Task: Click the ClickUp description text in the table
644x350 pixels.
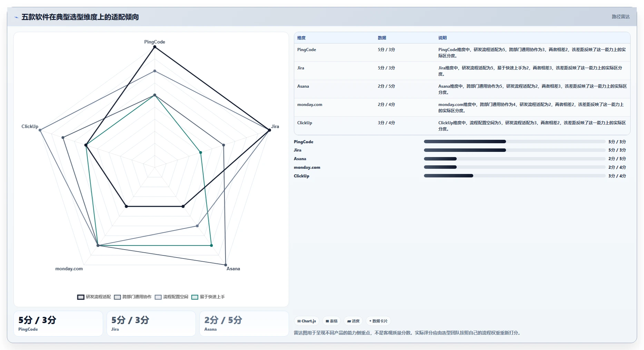Action: [532, 126]
